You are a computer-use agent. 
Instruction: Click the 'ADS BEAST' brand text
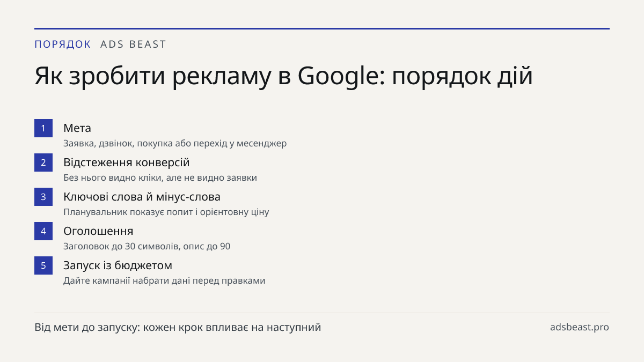click(x=134, y=45)
